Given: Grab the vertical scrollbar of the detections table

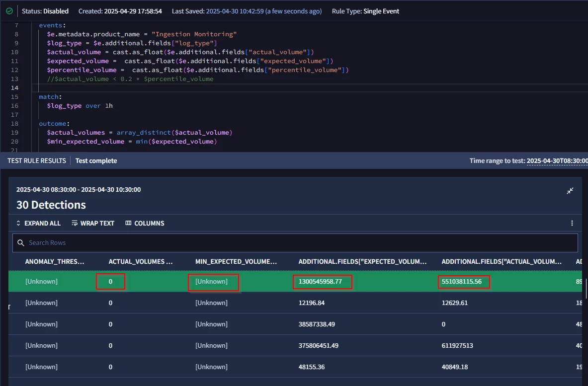Looking at the screenshot, I should click(586, 289).
